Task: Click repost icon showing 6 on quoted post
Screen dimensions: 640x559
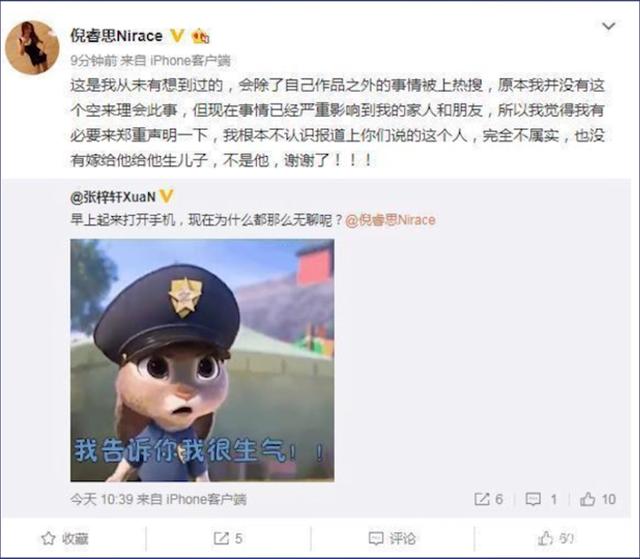Action: tap(489, 499)
